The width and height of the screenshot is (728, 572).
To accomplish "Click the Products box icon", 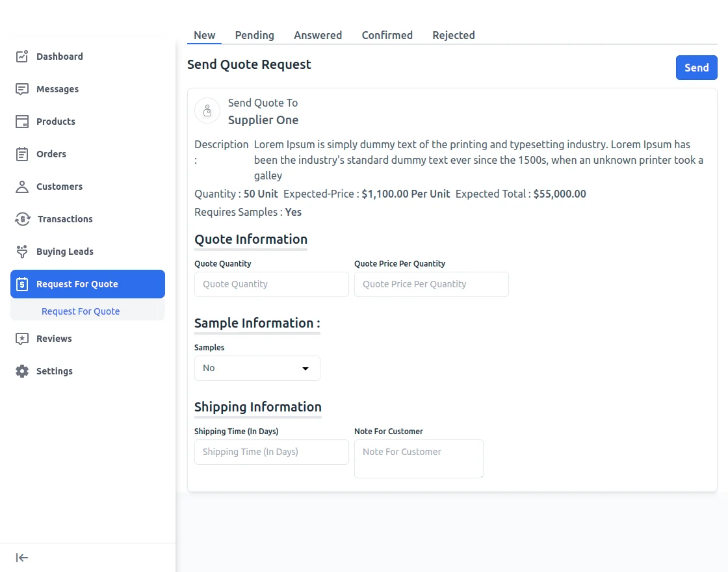I will click(22, 122).
